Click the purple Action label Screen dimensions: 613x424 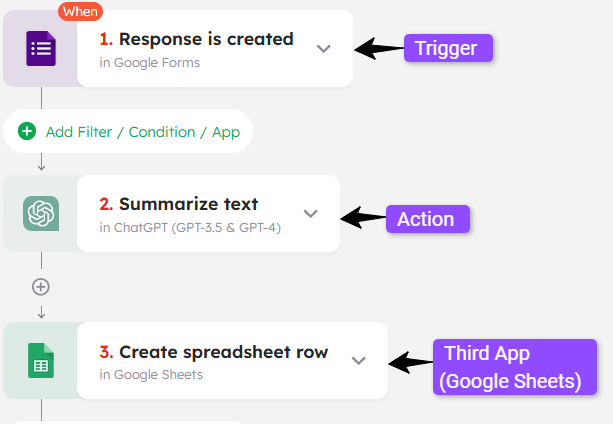[427, 219]
